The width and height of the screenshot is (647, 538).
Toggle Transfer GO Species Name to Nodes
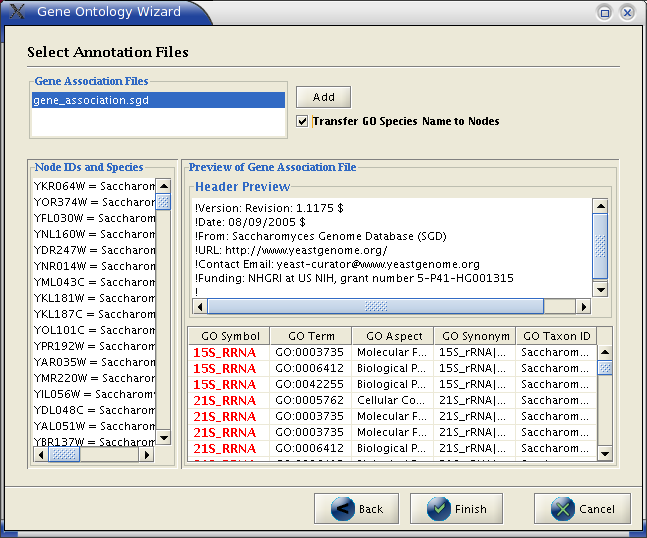(x=303, y=121)
